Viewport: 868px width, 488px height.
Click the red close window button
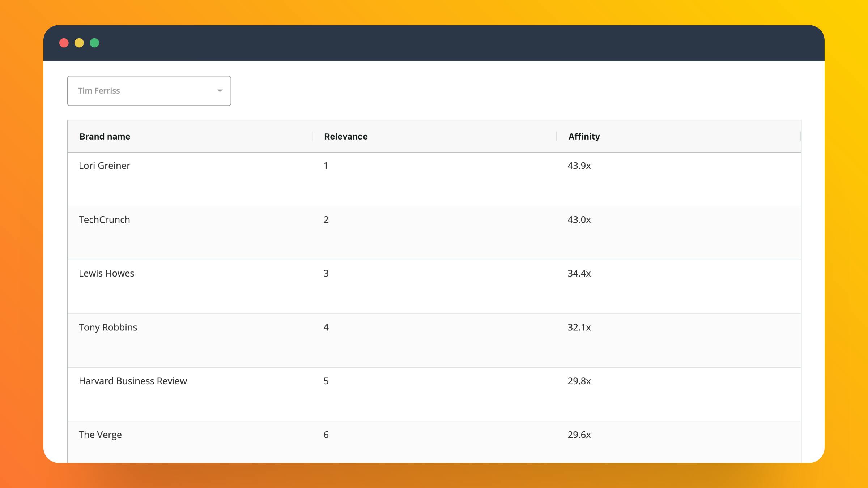point(64,43)
